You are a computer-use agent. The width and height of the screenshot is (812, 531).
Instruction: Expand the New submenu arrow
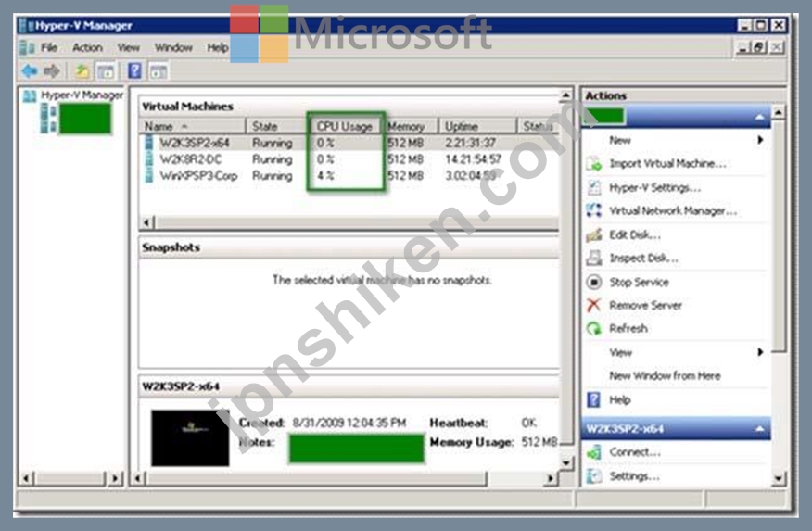tap(760, 140)
